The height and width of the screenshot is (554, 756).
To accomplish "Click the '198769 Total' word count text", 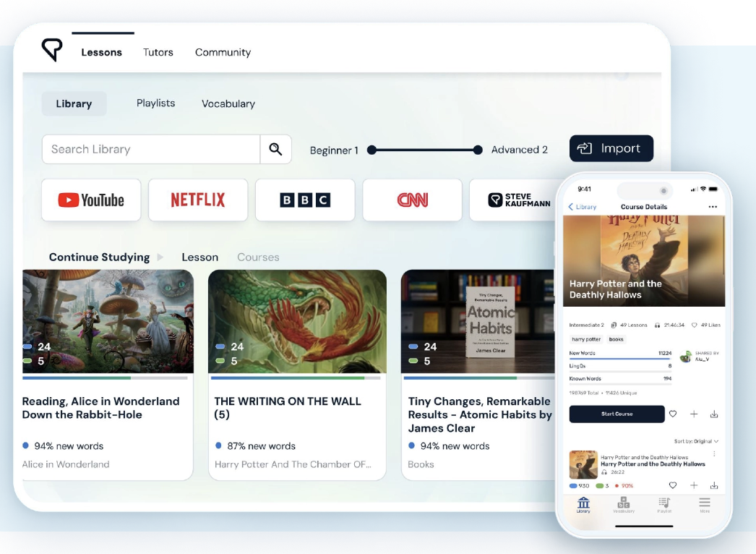I will coord(584,393).
